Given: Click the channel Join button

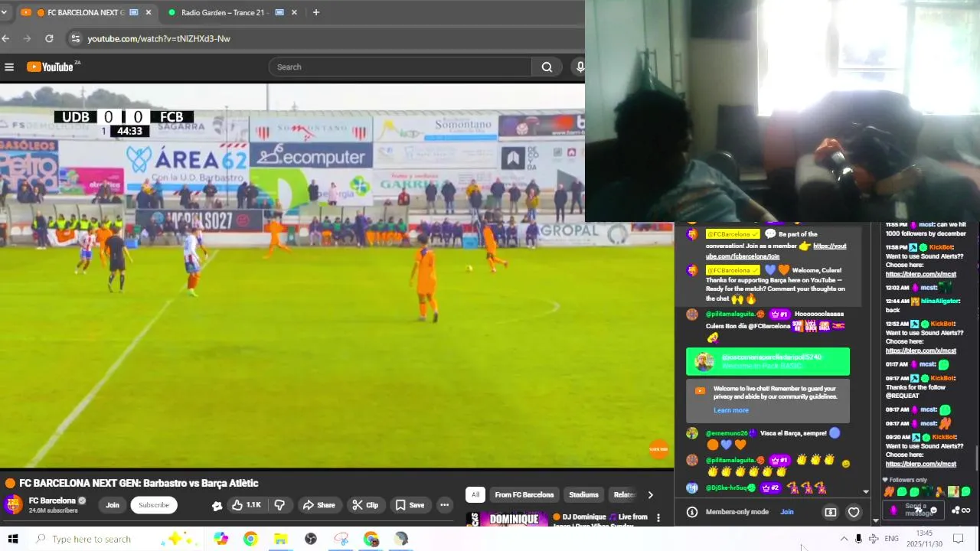Looking at the screenshot, I should [113, 505].
